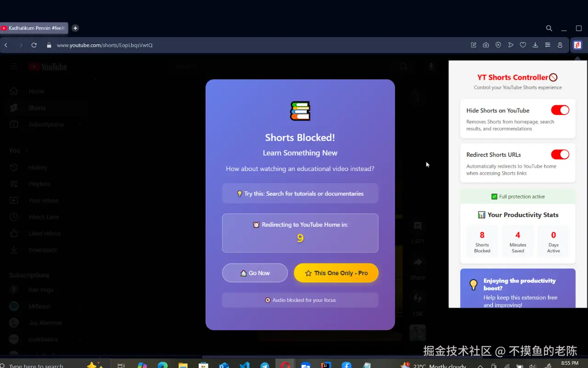
Task: Reload the page with refresh icon
Action: (x=34, y=45)
